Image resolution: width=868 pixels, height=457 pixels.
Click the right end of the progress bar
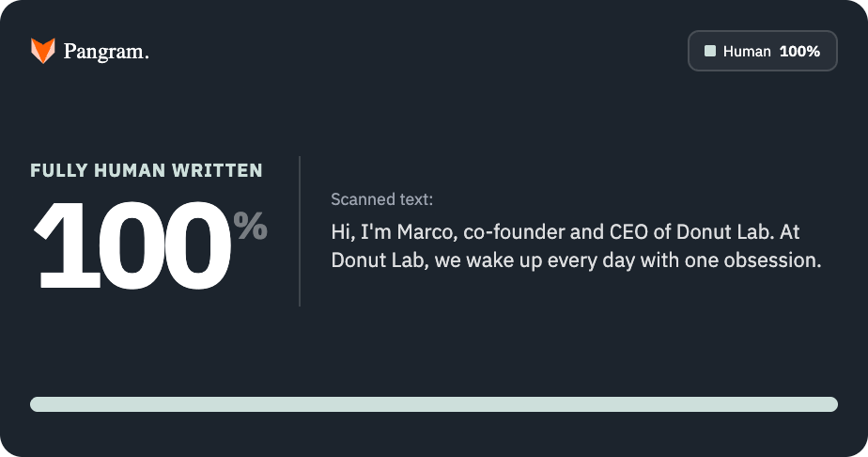[x=830, y=404]
